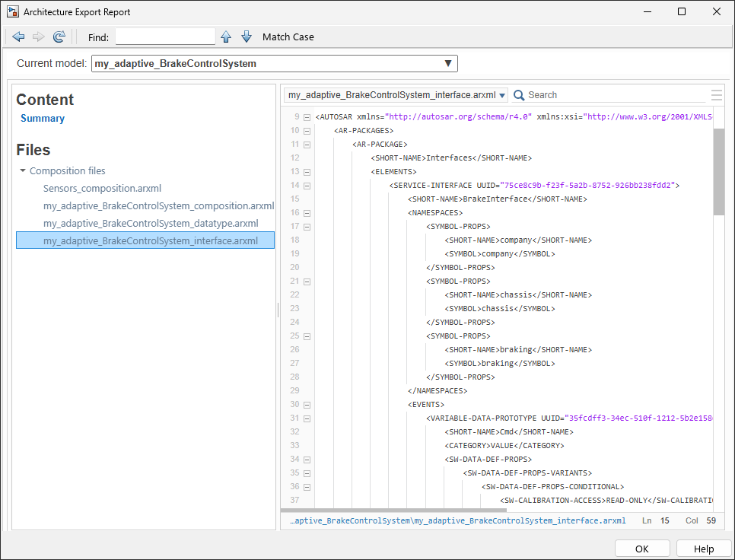Click the braking SYMBOL text on line 27

click(x=498, y=363)
